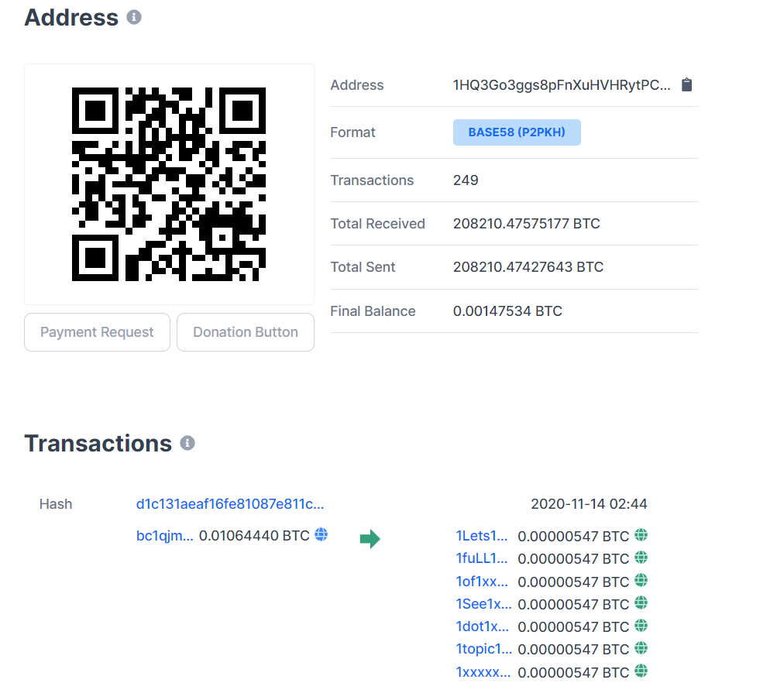Open the 1See1x output address link

(x=483, y=604)
